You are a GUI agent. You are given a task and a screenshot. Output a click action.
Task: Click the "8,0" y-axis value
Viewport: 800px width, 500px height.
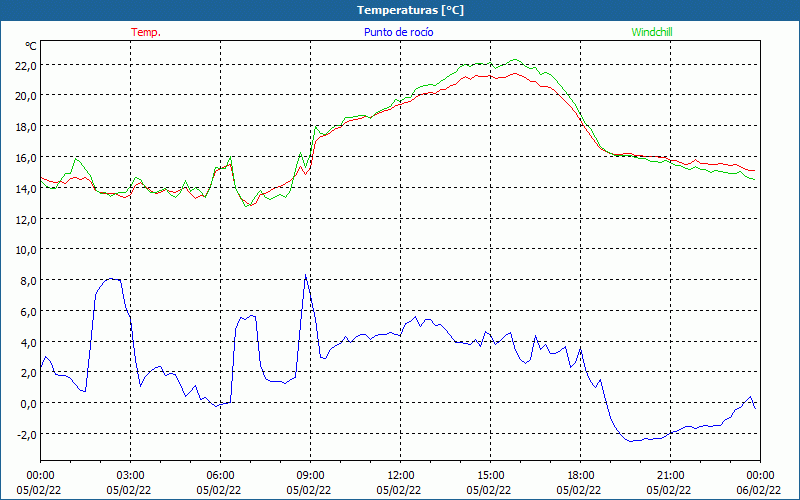[x=28, y=281]
